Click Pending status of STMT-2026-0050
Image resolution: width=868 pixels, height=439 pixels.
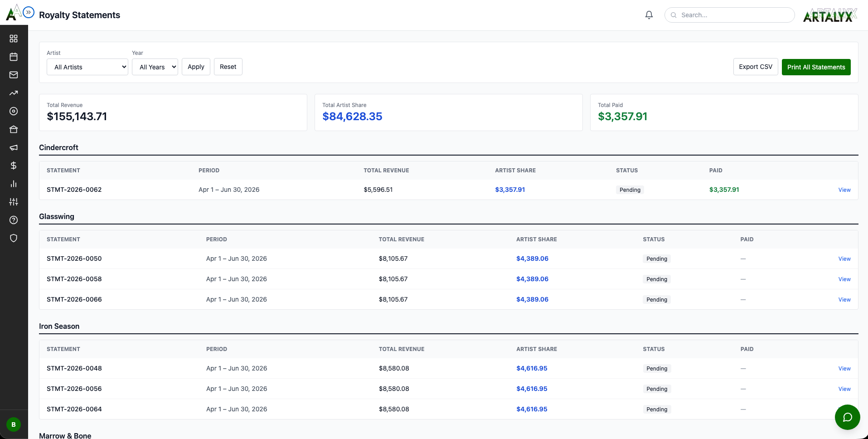point(657,259)
